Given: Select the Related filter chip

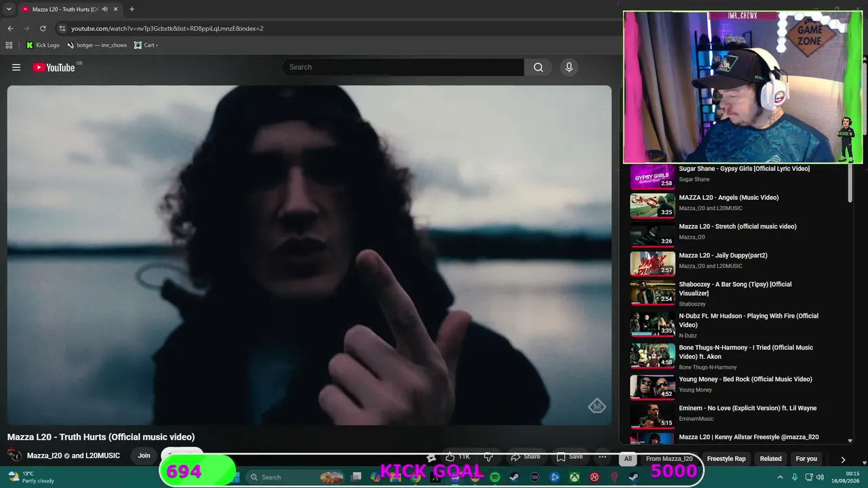Looking at the screenshot, I should 770,459.
